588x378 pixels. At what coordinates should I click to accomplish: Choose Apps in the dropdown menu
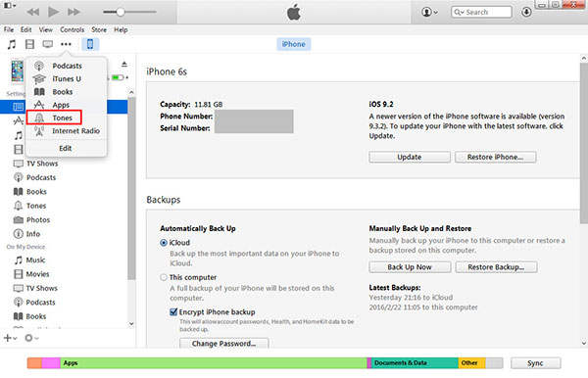pyautogui.click(x=67, y=105)
